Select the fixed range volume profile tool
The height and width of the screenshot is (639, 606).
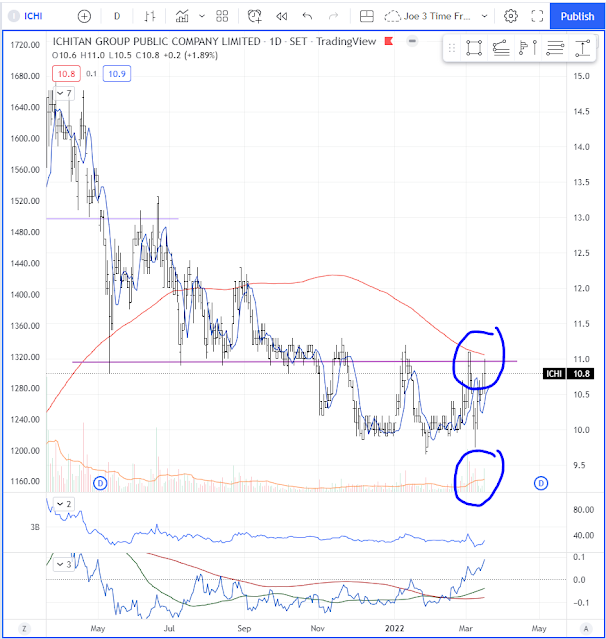click(x=528, y=48)
